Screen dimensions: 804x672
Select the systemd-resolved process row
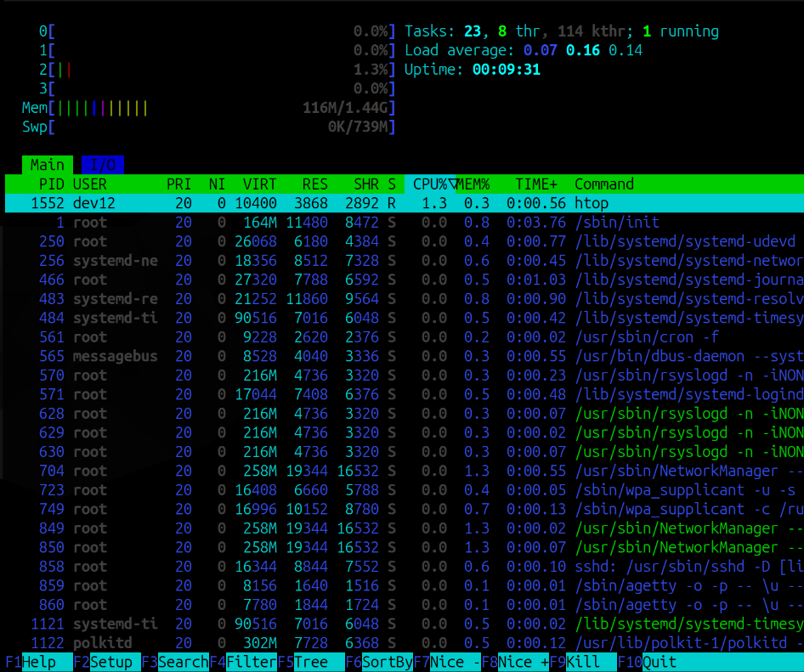tap(405, 299)
